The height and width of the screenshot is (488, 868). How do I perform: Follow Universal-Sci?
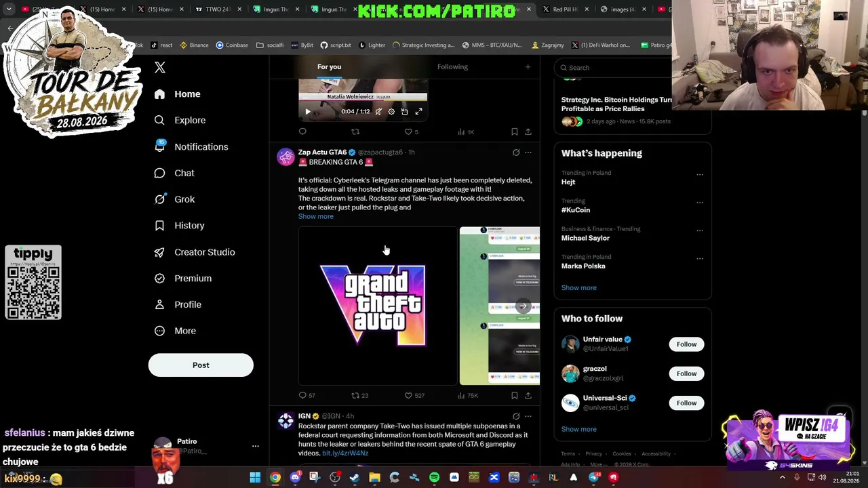pyautogui.click(x=686, y=403)
